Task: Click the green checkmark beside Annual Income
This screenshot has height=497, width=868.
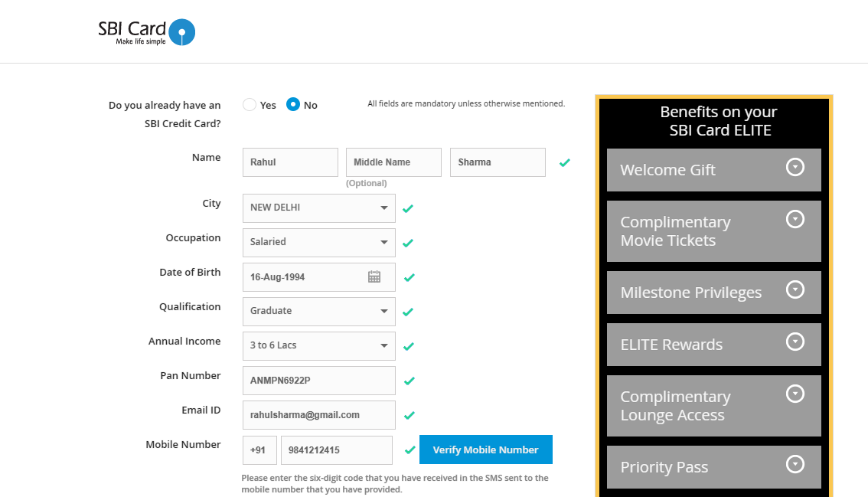Action: (409, 347)
